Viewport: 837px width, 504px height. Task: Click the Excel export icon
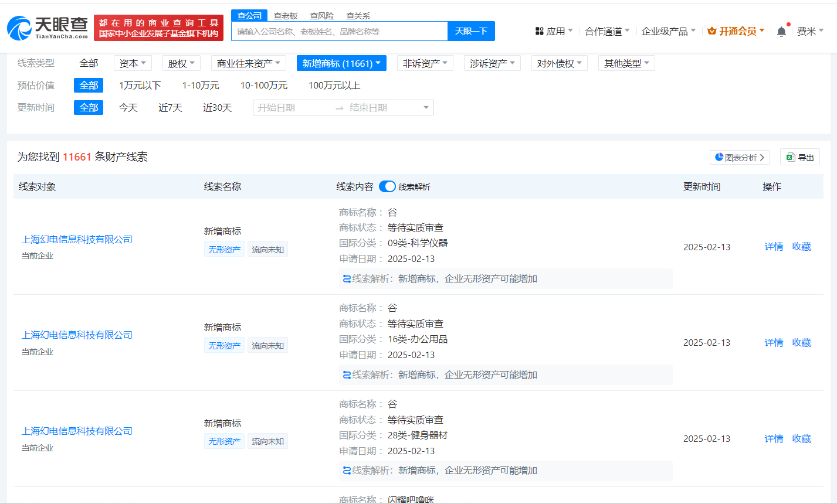(x=790, y=157)
